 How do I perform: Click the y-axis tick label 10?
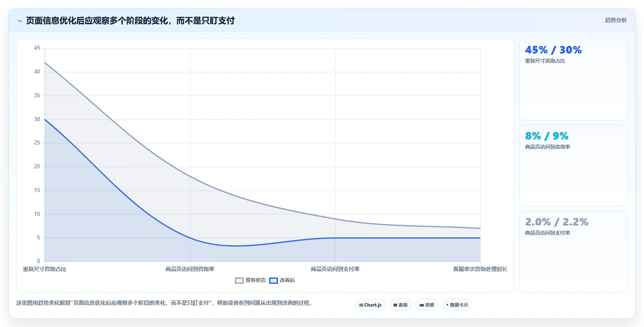point(37,214)
